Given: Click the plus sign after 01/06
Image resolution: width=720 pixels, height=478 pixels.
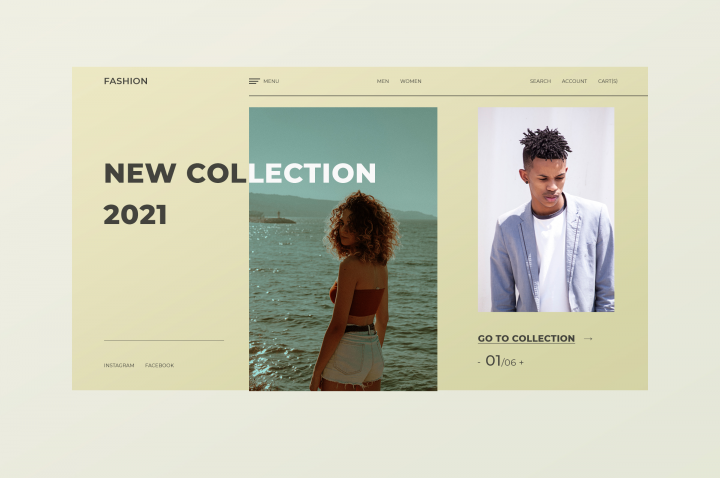Looking at the screenshot, I should tap(521, 363).
